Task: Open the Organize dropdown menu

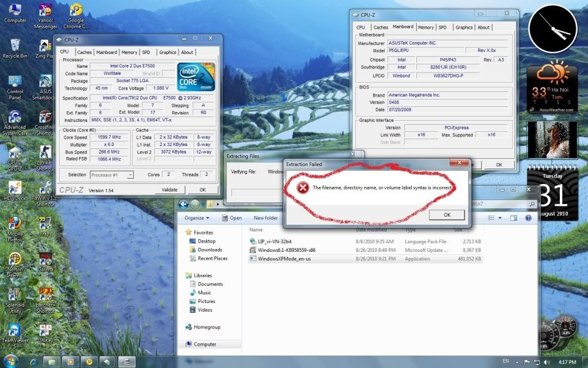Action: (197, 218)
